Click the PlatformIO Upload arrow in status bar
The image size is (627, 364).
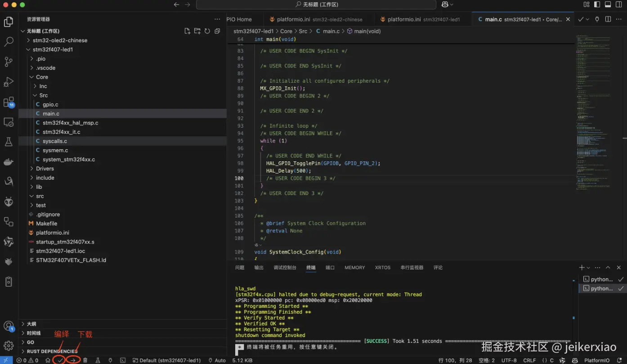(72, 360)
